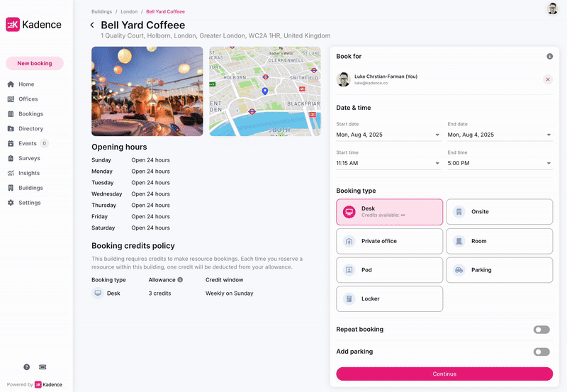Click the New booking button
567x392 pixels.
pyautogui.click(x=35, y=63)
